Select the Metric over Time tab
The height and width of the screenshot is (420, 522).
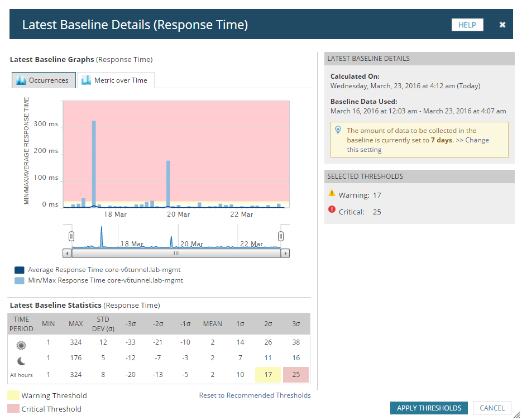tap(115, 80)
